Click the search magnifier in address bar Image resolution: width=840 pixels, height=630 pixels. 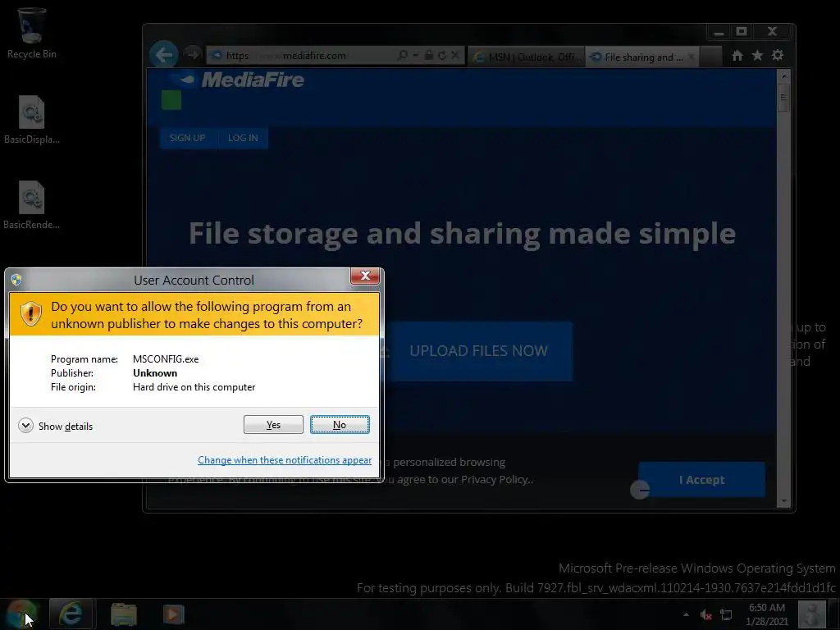[403, 55]
